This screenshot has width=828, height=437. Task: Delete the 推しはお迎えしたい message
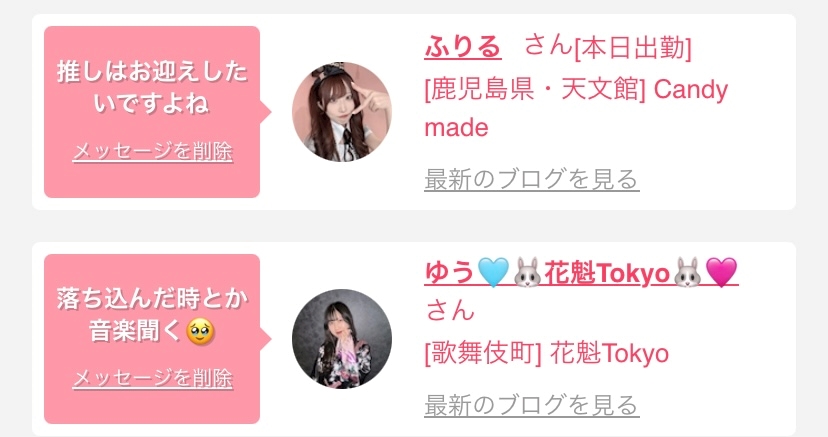click(x=152, y=152)
